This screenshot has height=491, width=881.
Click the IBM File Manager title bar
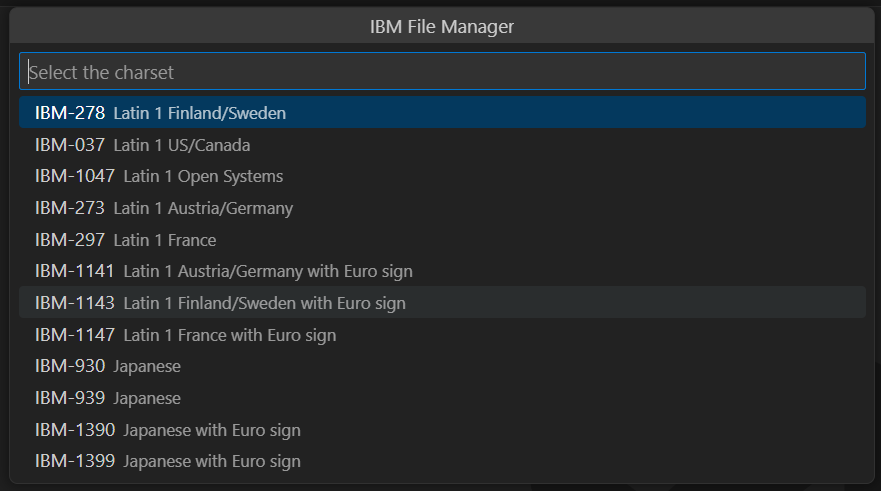(441, 26)
